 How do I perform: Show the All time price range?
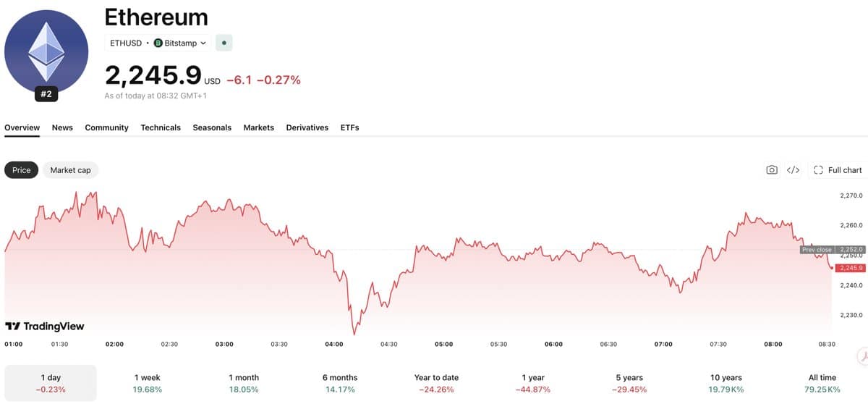pos(822,383)
